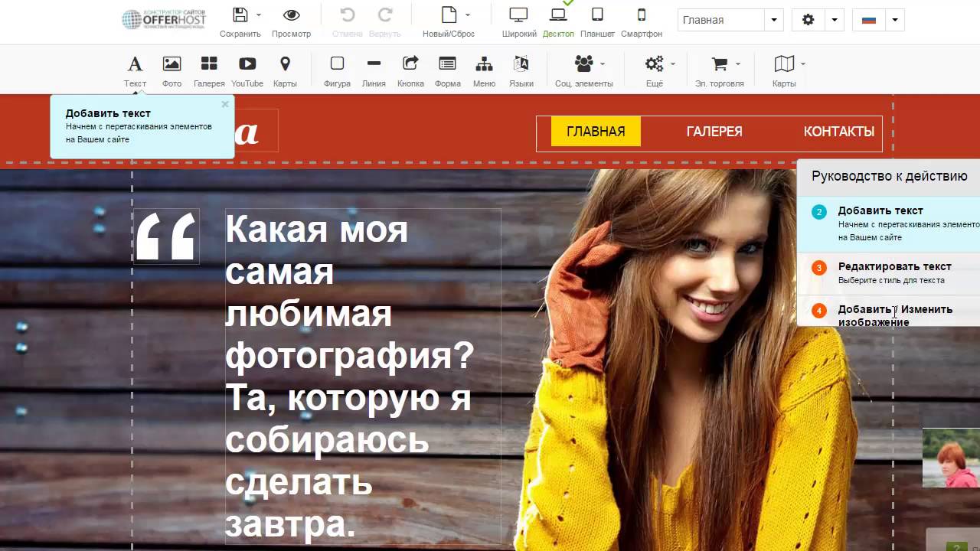Click the Ещё gears icon
This screenshot has width=980, height=551.
coord(654,64)
